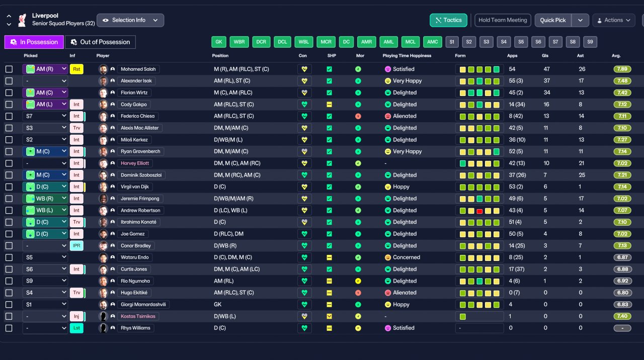Click silhouette portrait of Kostas Tsimikas
The height and width of the screenshot is (360, 644).
coord(103,316)
